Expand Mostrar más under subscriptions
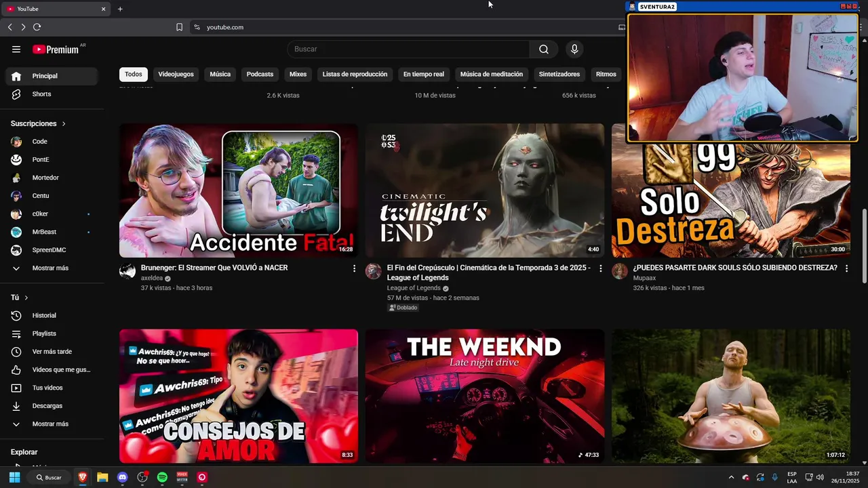 pyautogui.click(x=53, y=268)
